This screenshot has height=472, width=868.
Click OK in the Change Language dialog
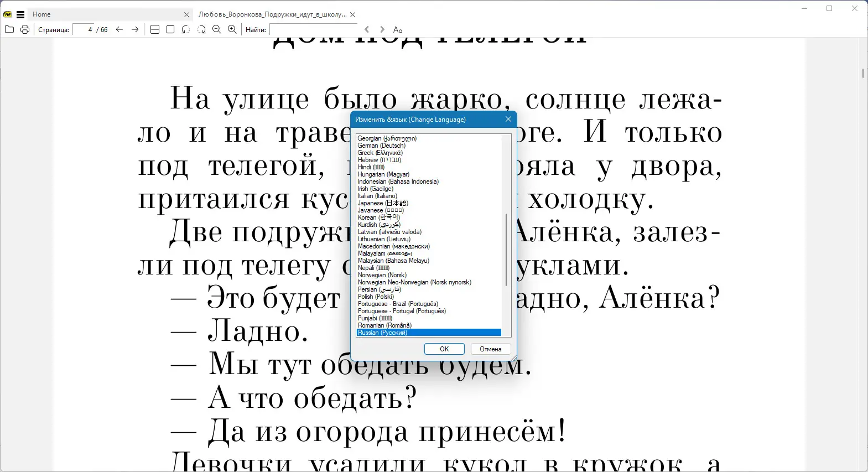444,349
